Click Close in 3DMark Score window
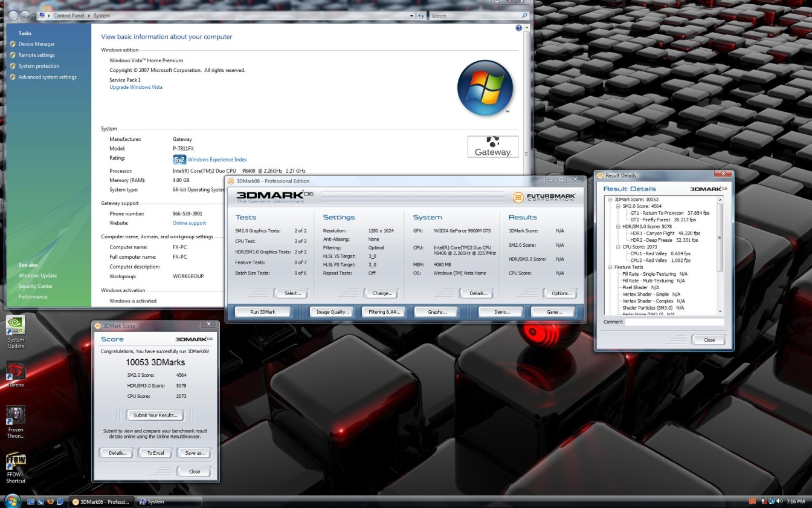Viewport: 812px width, 508px height. click(x=194, y=472)
